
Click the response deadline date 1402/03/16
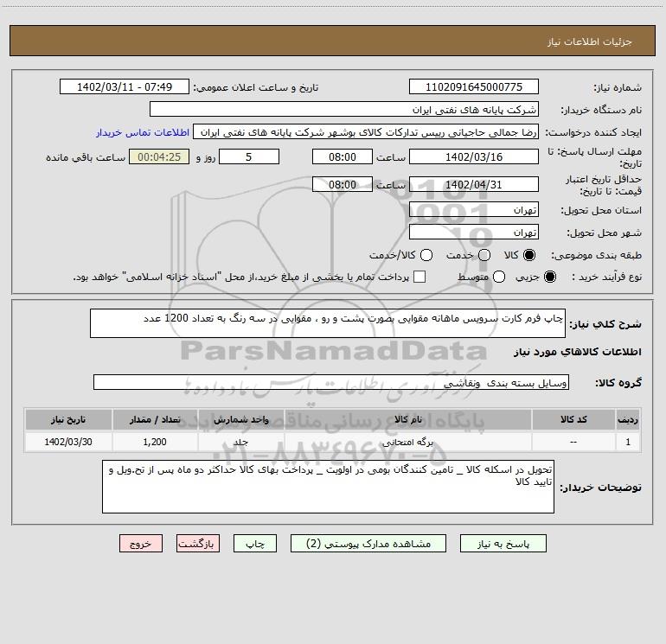[474, 156]
